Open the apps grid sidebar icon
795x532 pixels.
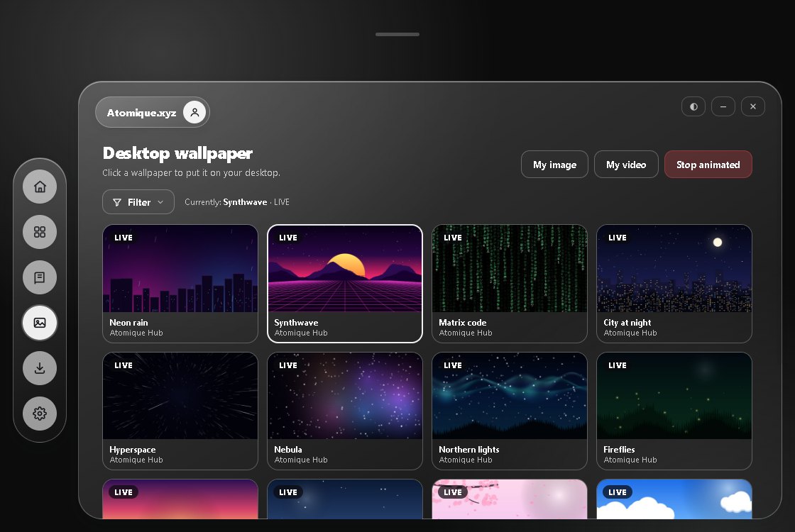point(40,232)
